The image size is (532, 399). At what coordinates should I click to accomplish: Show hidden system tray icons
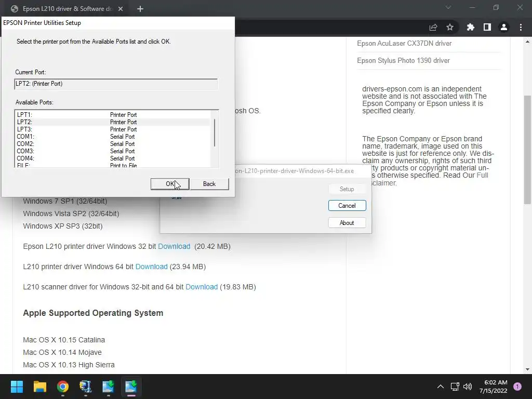tap(441, 387)
